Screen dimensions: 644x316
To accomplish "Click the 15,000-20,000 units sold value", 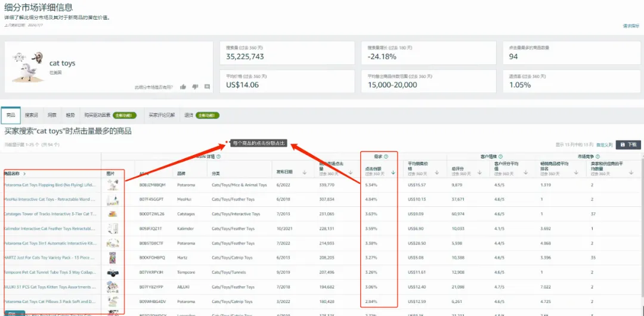I will pyautogui.click(x=392, y=85).
